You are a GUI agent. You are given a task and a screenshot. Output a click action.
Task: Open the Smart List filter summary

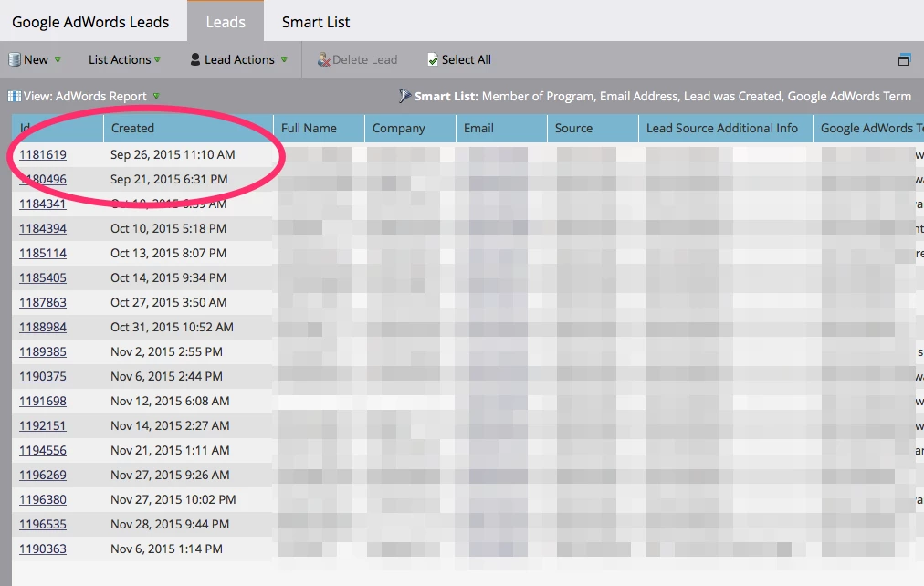[655, 96]
